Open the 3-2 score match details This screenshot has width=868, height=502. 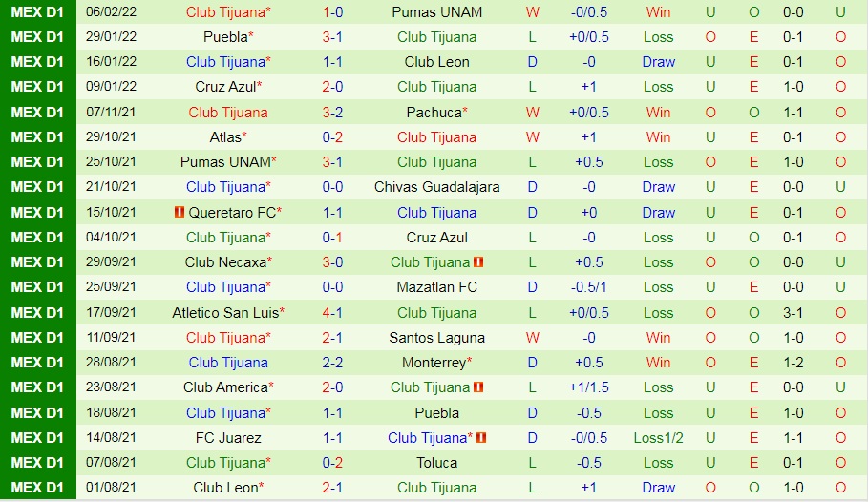pyautogui.click(x=334, y=112)
